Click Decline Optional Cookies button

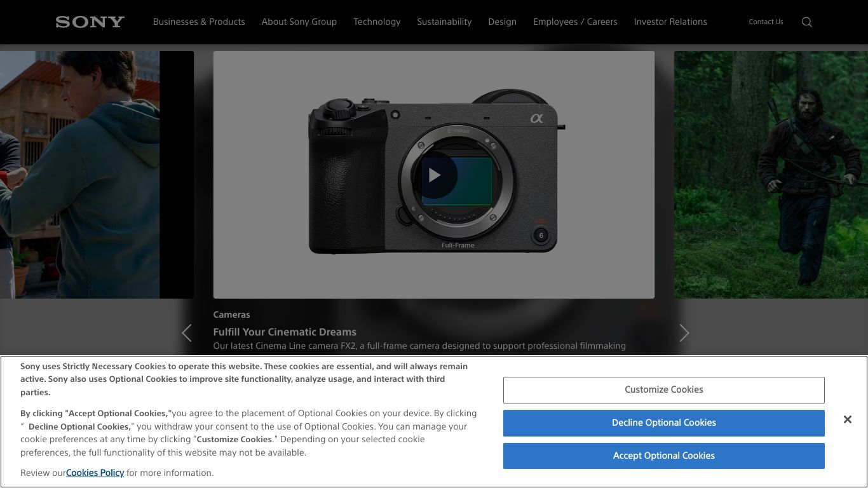point(664,423)
